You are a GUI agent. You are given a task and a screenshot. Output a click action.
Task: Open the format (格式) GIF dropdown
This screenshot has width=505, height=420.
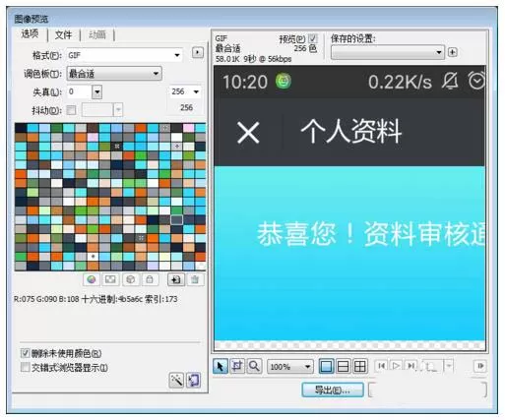tap(124, 55)
